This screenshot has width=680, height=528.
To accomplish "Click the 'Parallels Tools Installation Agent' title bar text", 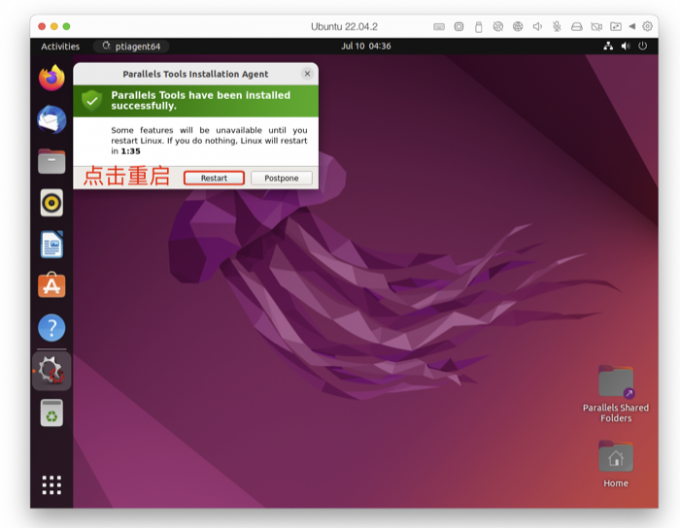I will 195,74.
